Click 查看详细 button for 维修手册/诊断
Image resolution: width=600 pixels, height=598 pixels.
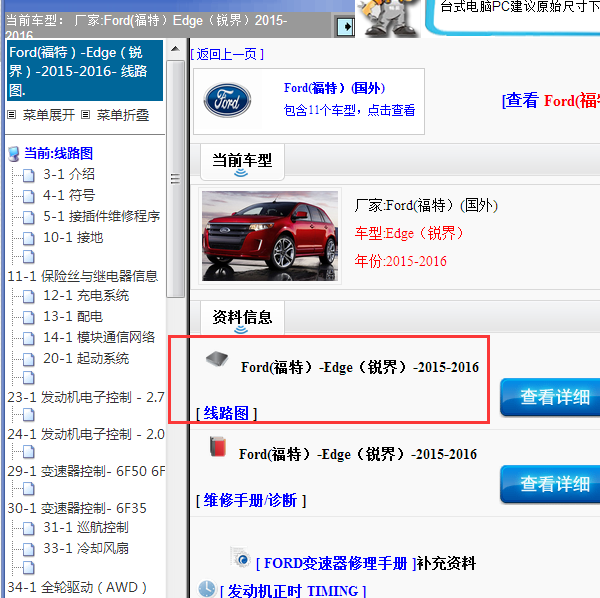click(x=550, y=484)
